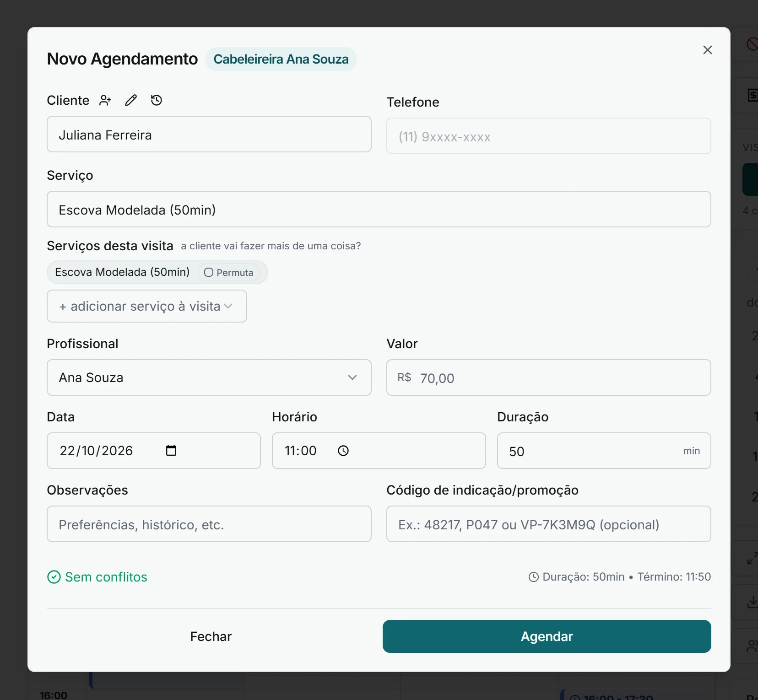Open the Profissional dropdown showing Ana Souza
This screenshot has height=700, width=758.
(x=209, y=377)
